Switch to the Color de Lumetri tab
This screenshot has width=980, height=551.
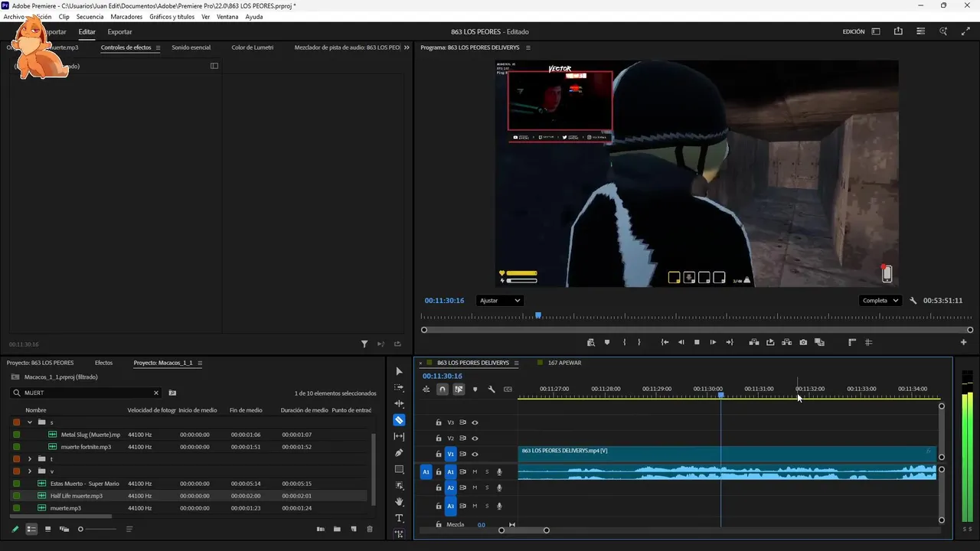coord(252,47)
